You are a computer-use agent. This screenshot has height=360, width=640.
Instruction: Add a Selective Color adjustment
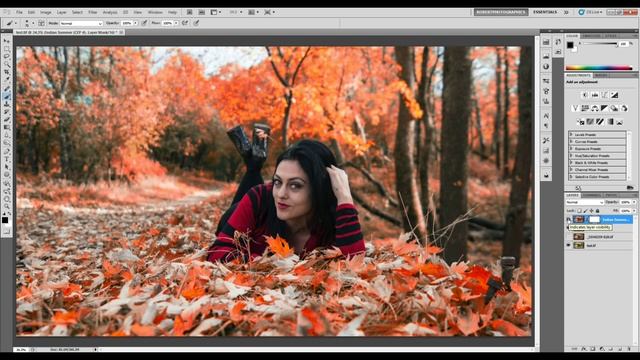(x=619, y=122)
